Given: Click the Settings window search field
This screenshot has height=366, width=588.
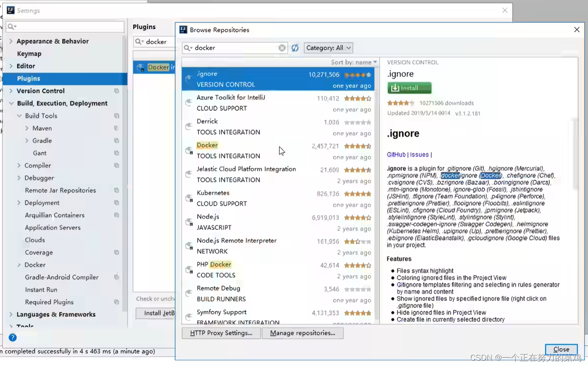Looking at the screenshot, I should tap(65, 27).
